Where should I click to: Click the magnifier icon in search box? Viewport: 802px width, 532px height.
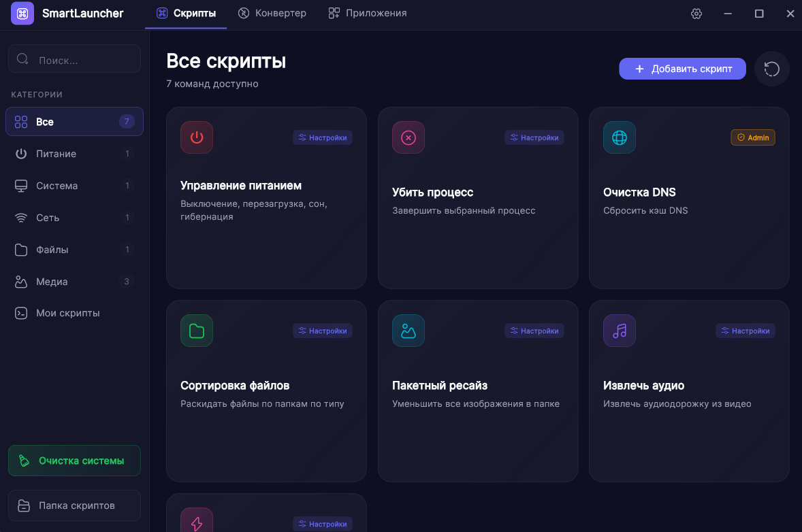point(22,59)
